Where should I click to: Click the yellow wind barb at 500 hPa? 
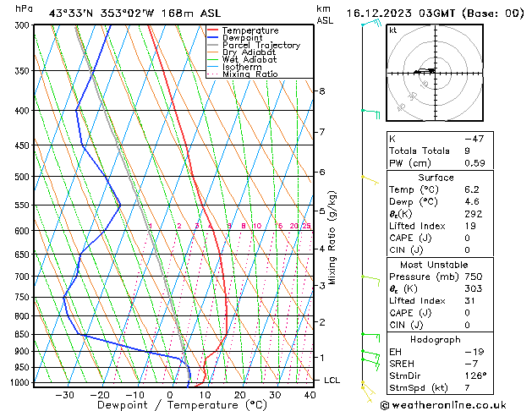coord(370,178)
